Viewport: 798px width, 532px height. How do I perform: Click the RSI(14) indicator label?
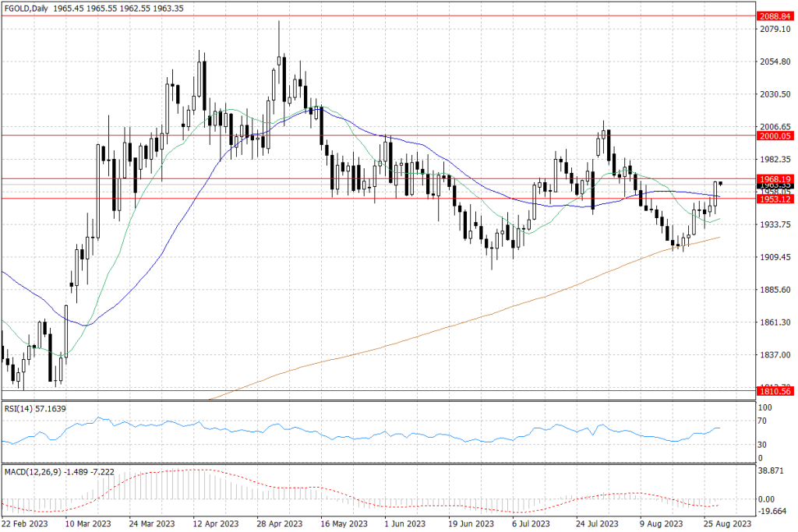pos(19,408)
